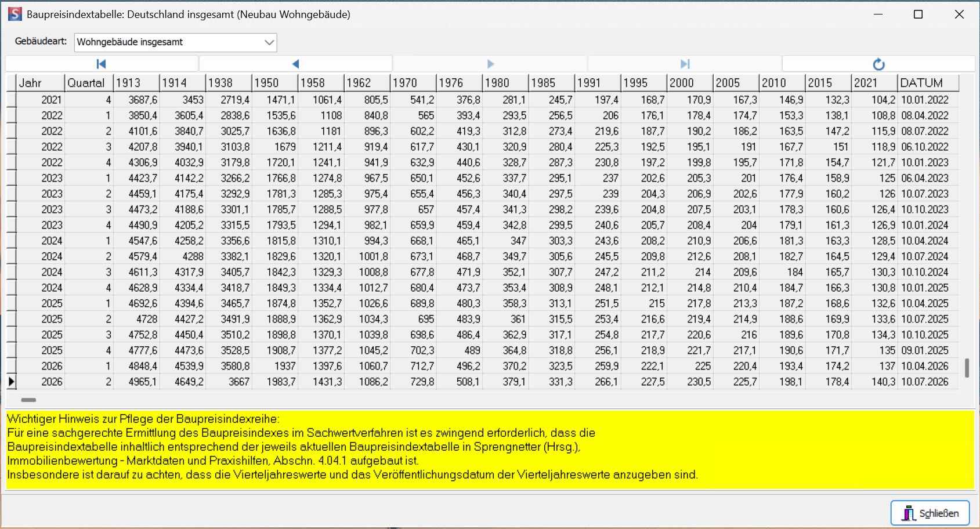This screenshot has height=529, width=980.
Task: Go to next record arrow
Action: 490,64
